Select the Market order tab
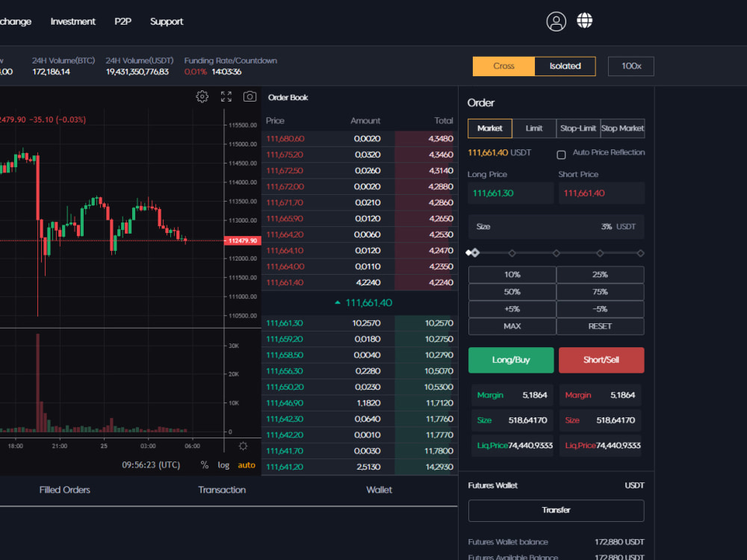This screenshot has width=747, height=560. tap(490, 128)
